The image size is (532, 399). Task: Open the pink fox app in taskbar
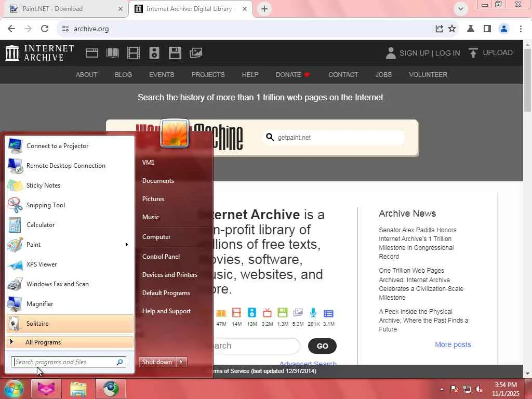(46, 389)
